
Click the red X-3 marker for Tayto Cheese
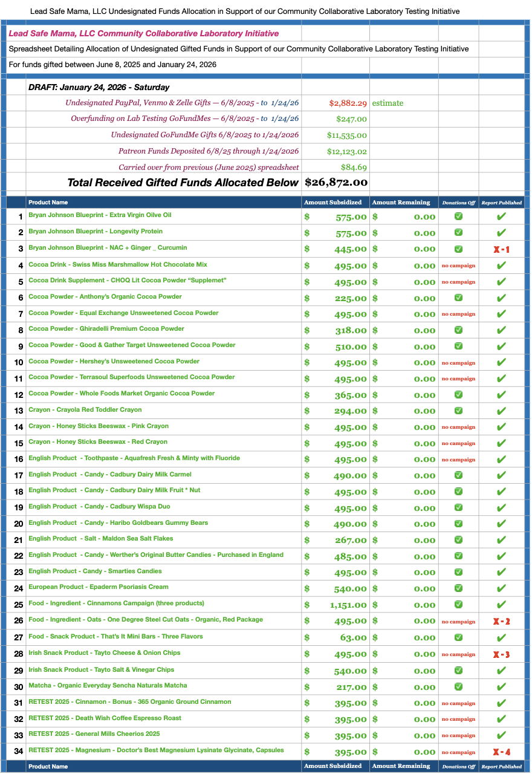pos(501,654)
